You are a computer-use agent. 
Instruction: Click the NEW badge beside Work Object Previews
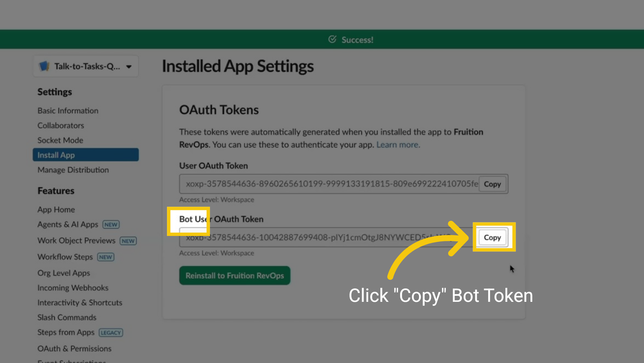tap(128, 241)
